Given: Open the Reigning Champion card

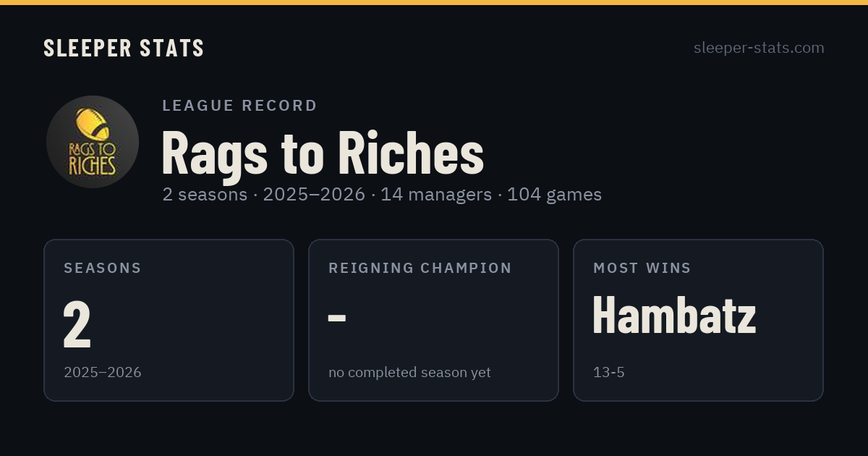Looking at the screenshot, I should (433, 320).
